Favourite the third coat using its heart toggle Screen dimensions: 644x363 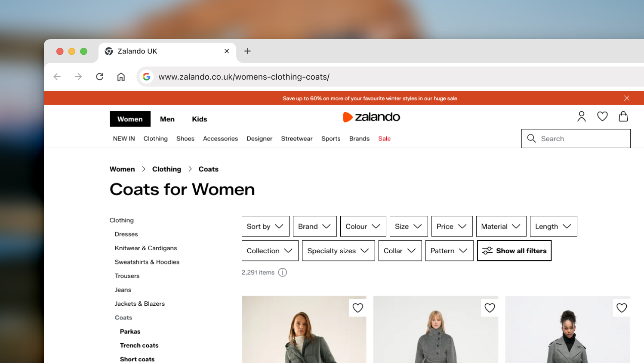pyautogui.click(x=622, y=307)
